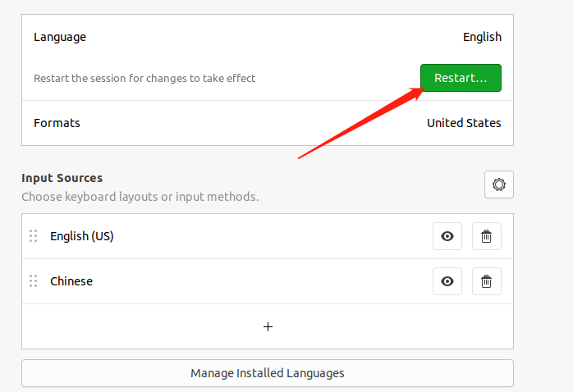Select the English (US) input source label
The image size is (573, 392).
click(81, 236)
